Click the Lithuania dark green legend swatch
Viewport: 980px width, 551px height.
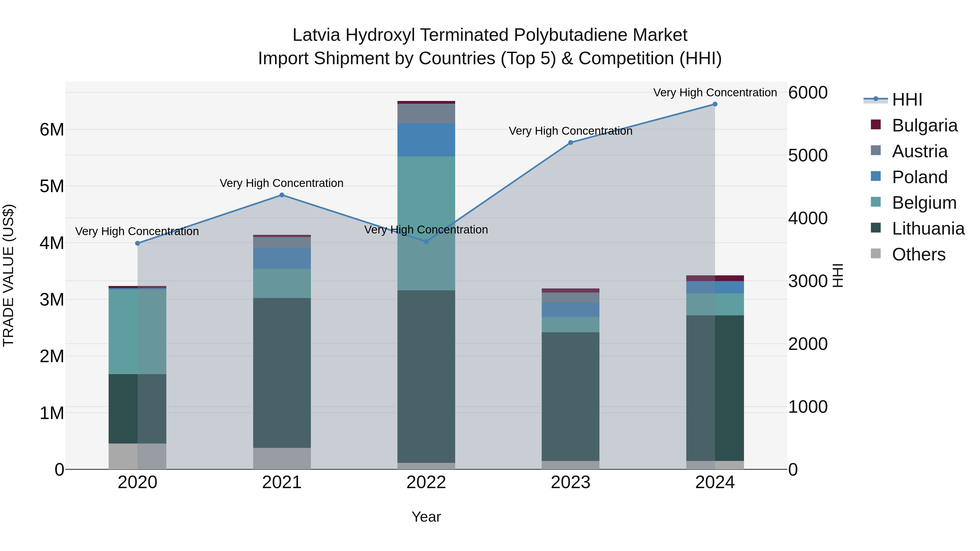[876, 228]
